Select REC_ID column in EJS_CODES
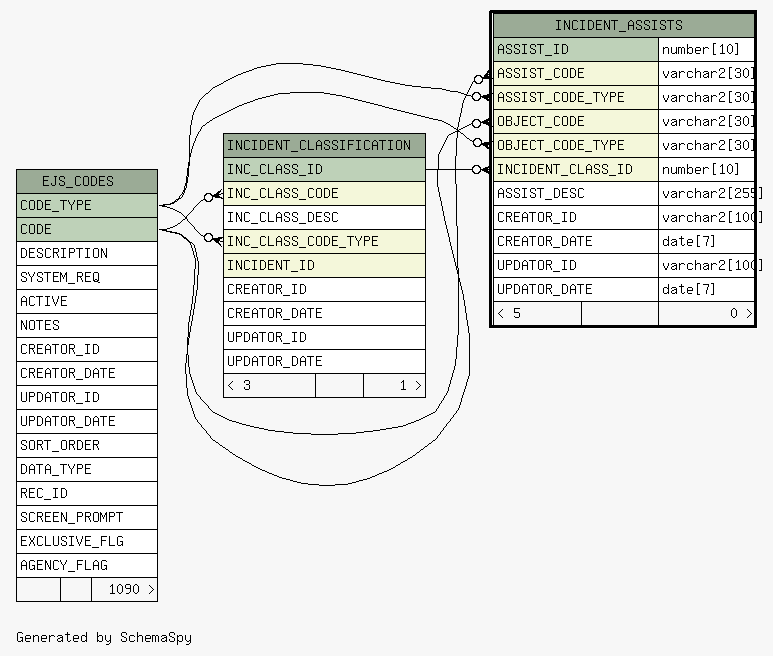773x656 pixels. 87,493
